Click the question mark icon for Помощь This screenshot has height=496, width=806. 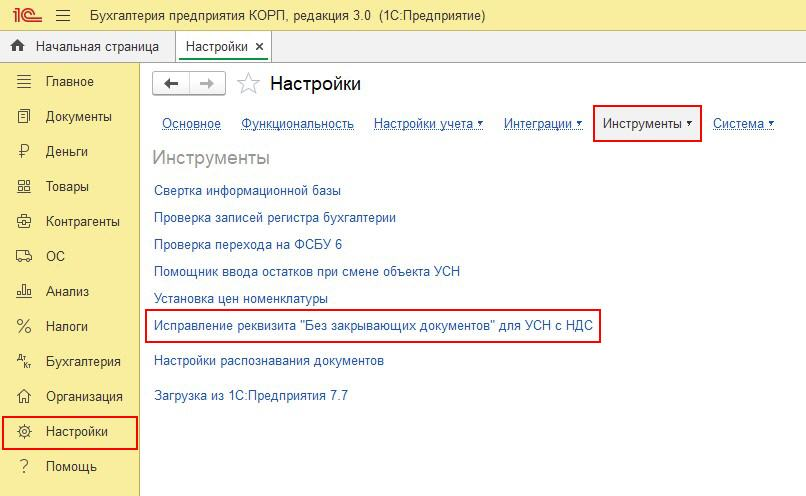[24, 466]
